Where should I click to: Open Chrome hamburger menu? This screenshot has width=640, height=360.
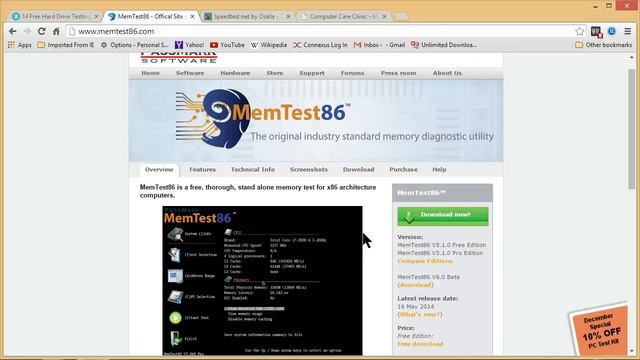(628, 31)
